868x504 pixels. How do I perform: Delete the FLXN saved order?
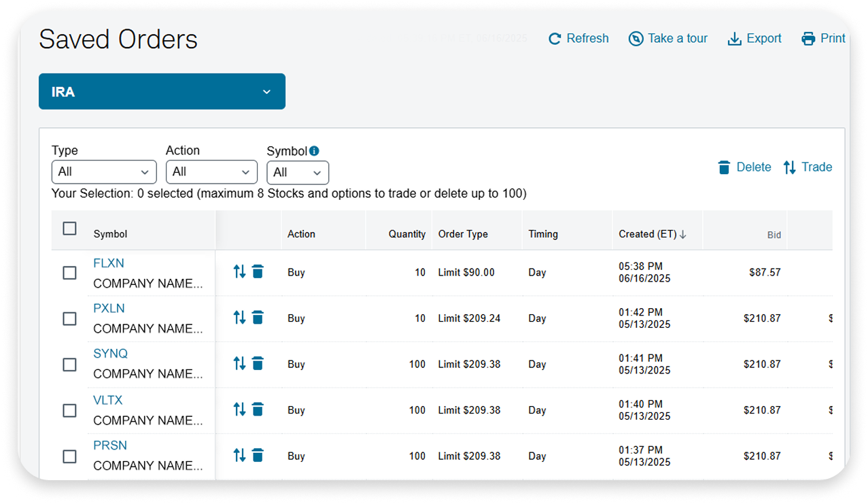[x=258, y=272]
